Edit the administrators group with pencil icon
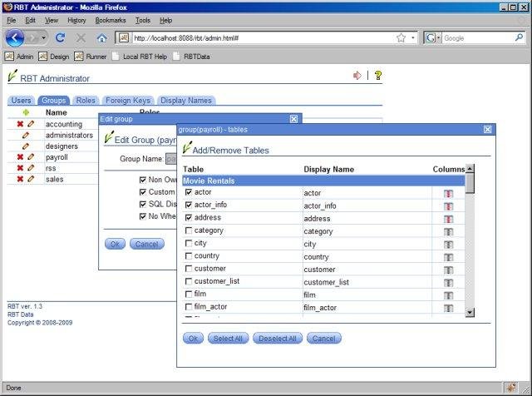The height and width of the screenshot is (396, 532). click(26, 135)
